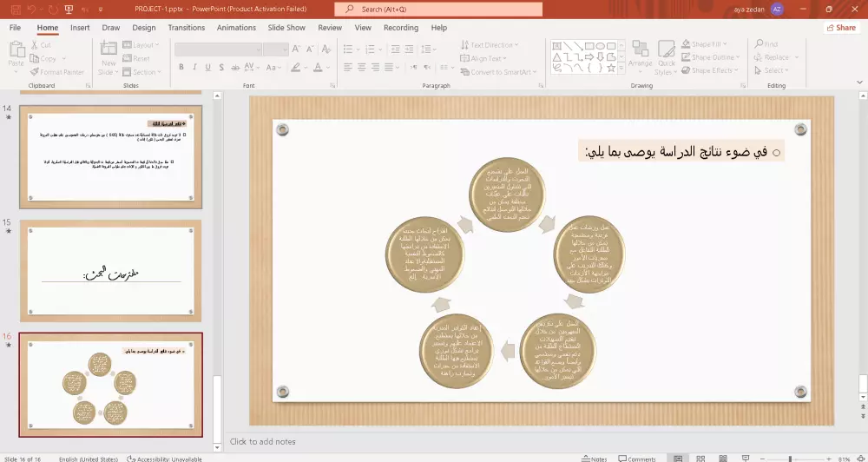Open the font size combo box
The width and height of the screenshot is (868, 462).
coord(276,49)
